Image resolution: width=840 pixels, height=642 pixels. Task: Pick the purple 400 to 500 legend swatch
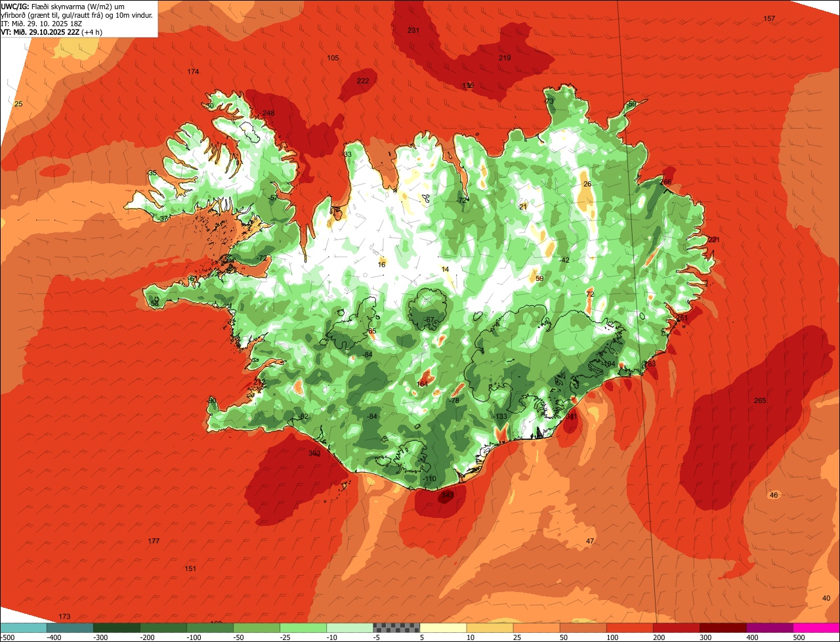[770, 628]
